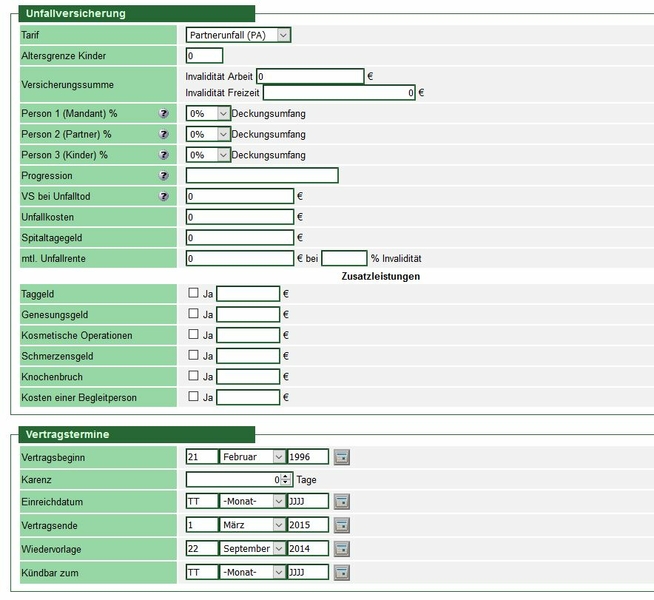Viewport: 654px width, 600px height.
Task: Open the Wiedervorlage month dropdown showing September
Action: click(x=252, y=549)
